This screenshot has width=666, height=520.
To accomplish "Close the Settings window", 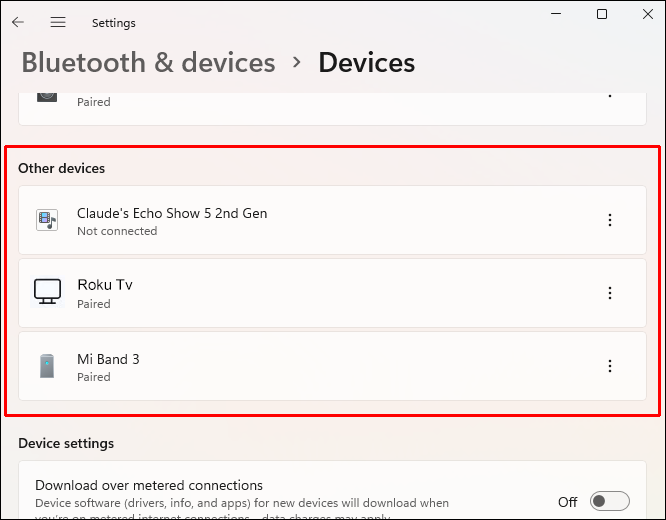I will (647, 14).
